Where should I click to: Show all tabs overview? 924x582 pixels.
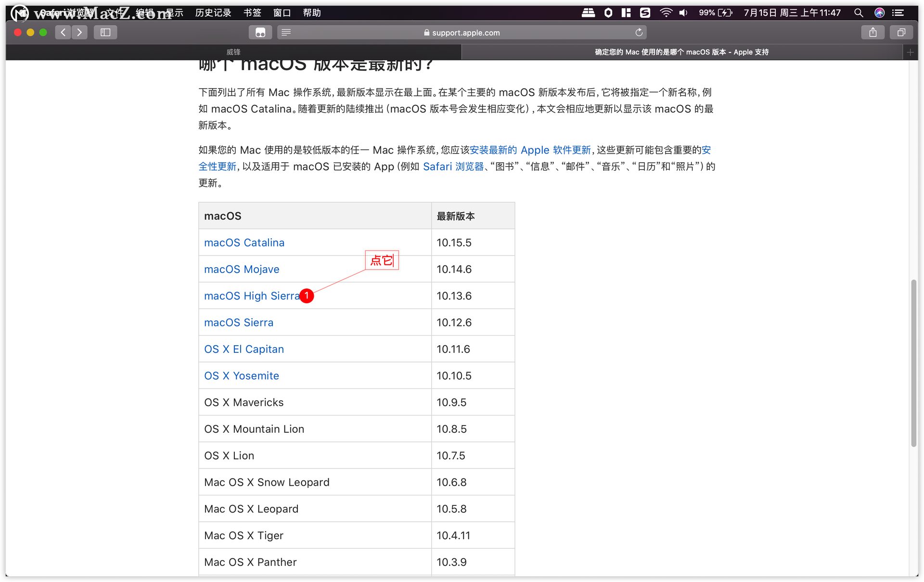(901, 32)
